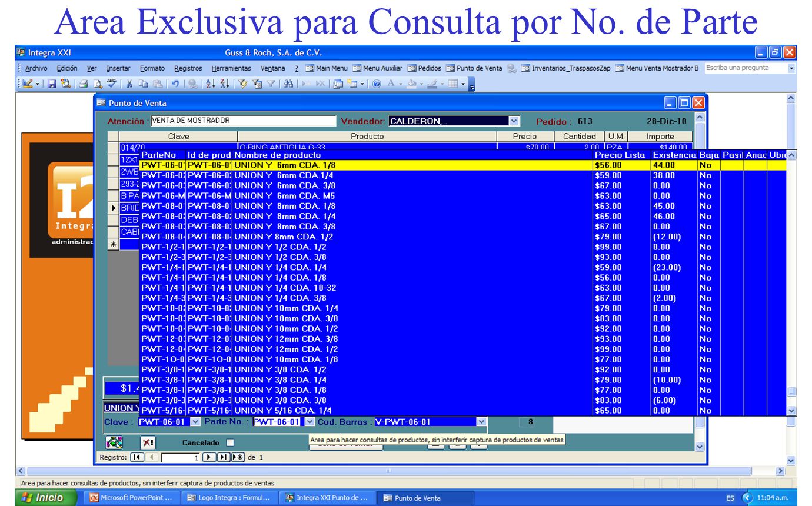Click the Undo arrow icon
Viewport: 812px width, 506px height.
175,85
